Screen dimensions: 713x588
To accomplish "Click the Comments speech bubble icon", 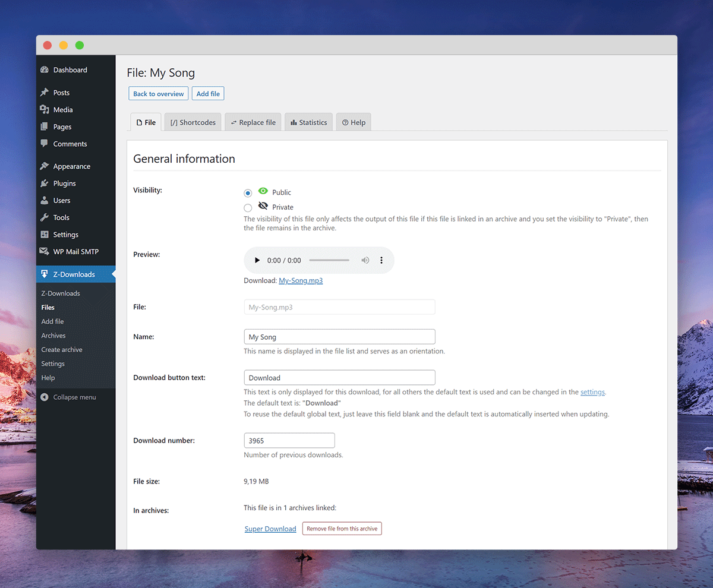I will coord(45,144).
